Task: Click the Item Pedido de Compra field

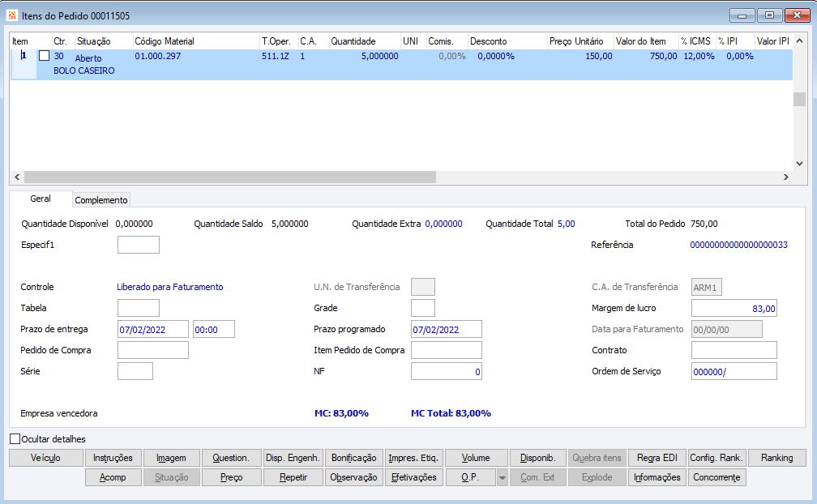Action: click(447, 350)
